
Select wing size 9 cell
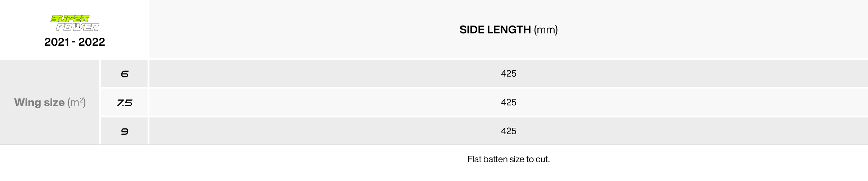(x=124, y=131)
